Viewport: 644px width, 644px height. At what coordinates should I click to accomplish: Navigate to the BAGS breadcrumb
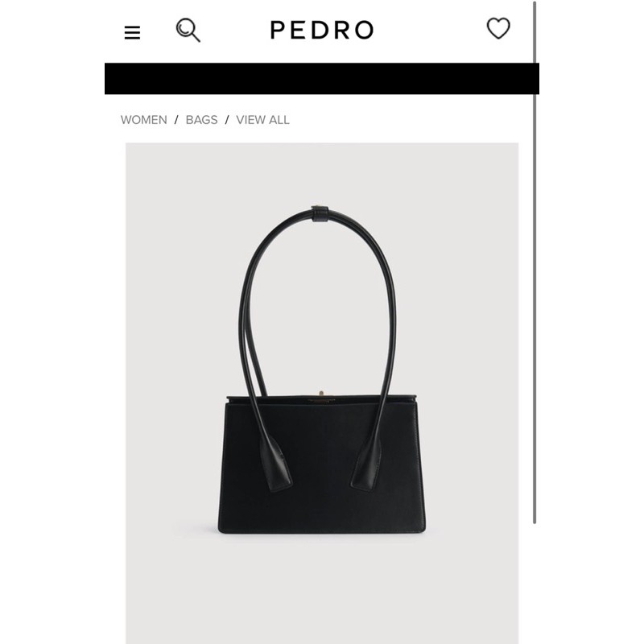[x=202, y=120]
